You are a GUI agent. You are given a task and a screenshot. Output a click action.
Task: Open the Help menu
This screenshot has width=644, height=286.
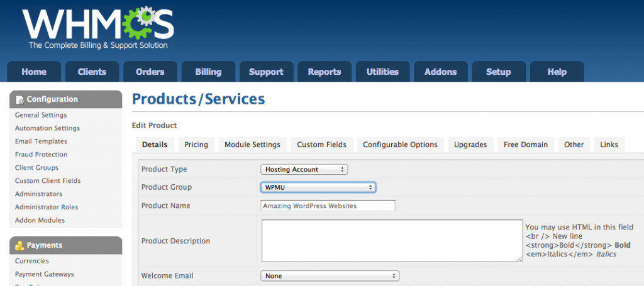click(557, 72)
